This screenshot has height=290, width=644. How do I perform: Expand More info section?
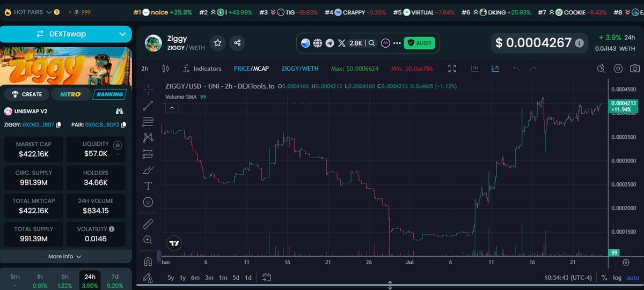(x=65, y=256)
